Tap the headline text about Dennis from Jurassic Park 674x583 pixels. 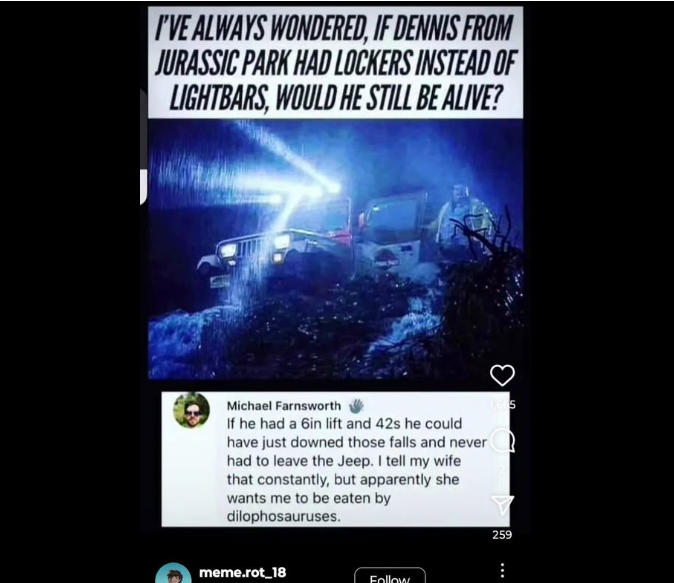point(335,63)
